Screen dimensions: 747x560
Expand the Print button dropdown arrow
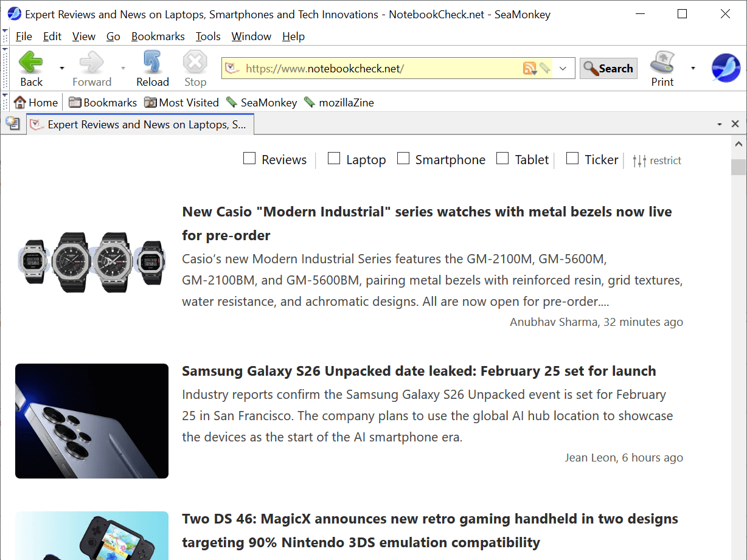pos(693,68)
